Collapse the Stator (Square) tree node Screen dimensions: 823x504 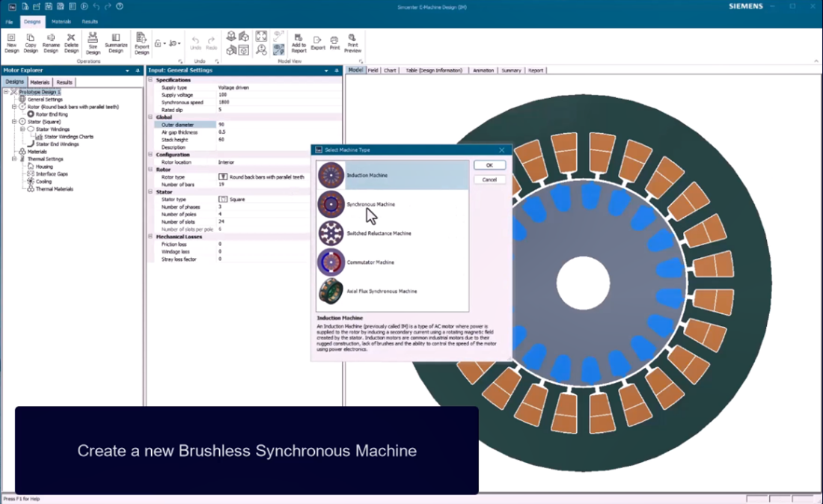[x=14, y=121]
